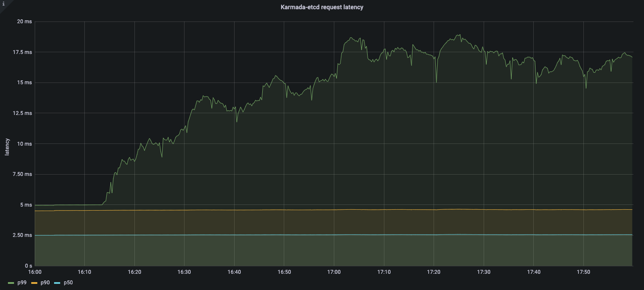
Task: Open the Karmada-etcd request latency panel menu
Action: point(322,7)
